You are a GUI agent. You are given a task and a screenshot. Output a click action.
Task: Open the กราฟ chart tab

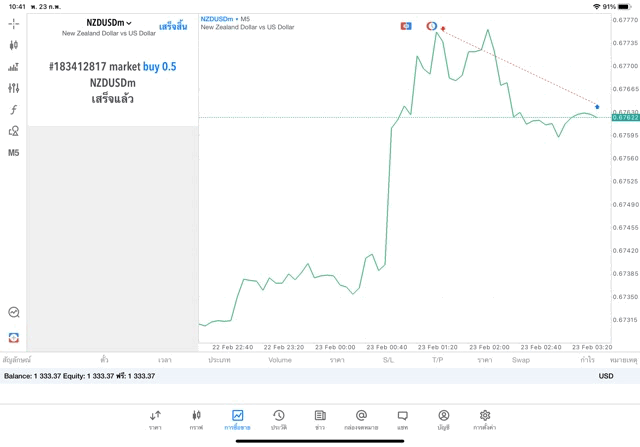[x=196, y=420]
